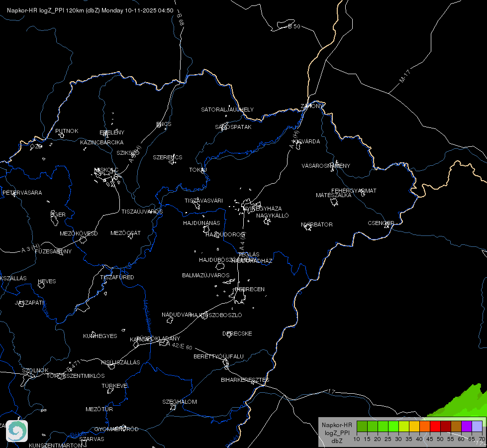Select the red 45–50 dBZ legend swatch
The height and width of the screenshot is (448, 487).
(435, 427)
